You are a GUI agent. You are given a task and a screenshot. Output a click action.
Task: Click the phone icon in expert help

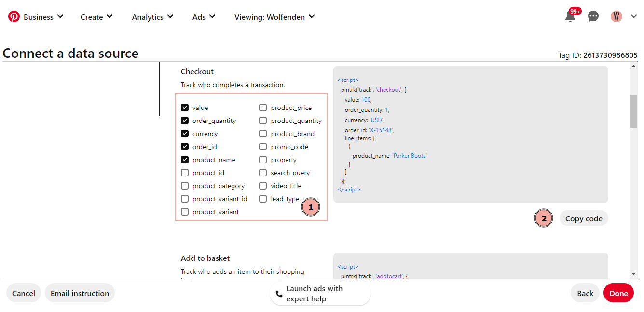coord(279,294)
